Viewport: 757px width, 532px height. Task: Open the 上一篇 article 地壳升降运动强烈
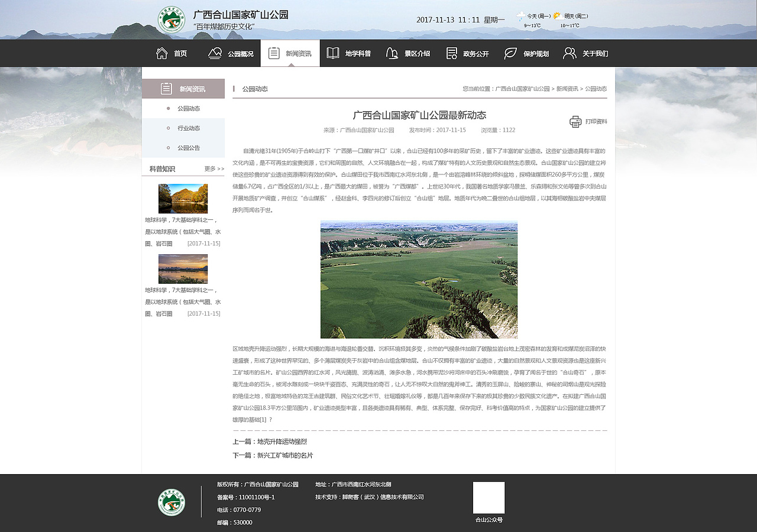pos(281,442)
